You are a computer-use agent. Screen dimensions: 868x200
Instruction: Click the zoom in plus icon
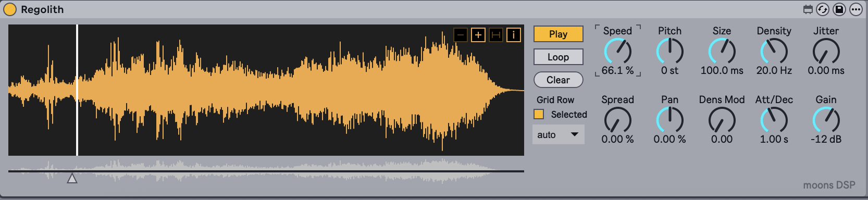click(x=478, y=35)
